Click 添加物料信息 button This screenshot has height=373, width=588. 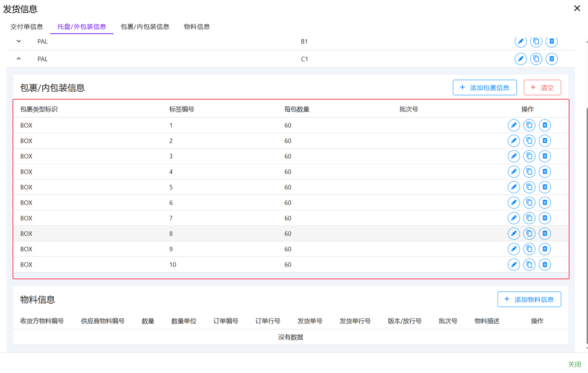tap(529, 300)
